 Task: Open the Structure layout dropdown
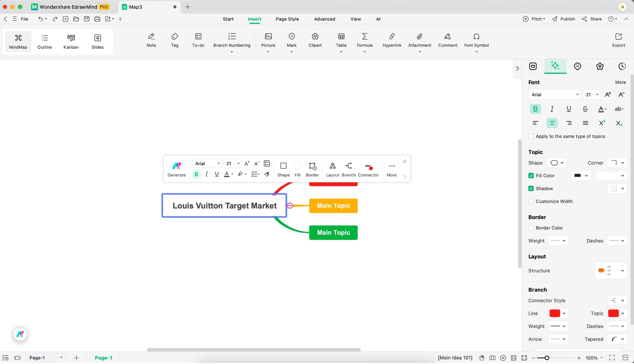pos(611,271)
